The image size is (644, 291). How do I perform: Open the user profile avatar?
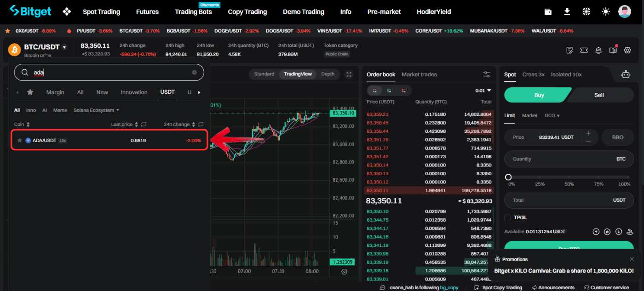tap(625, 11)
